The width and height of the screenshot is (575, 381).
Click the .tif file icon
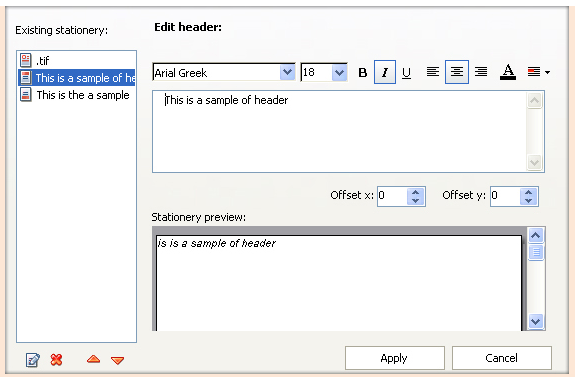pos(26,61)
